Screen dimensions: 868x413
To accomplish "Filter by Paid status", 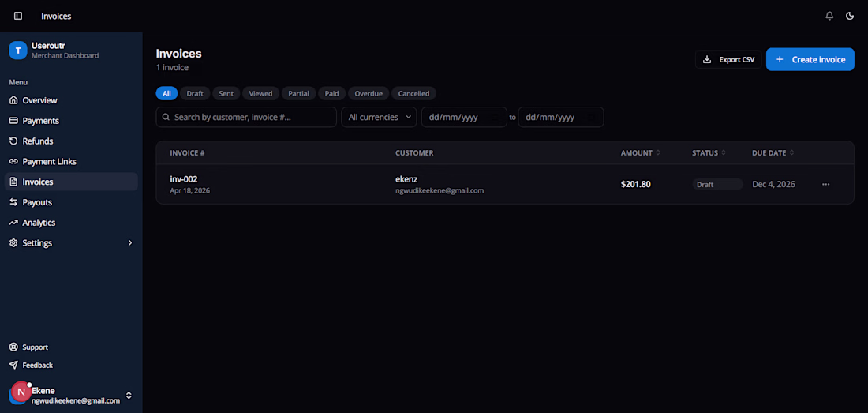I will [332, 93].
